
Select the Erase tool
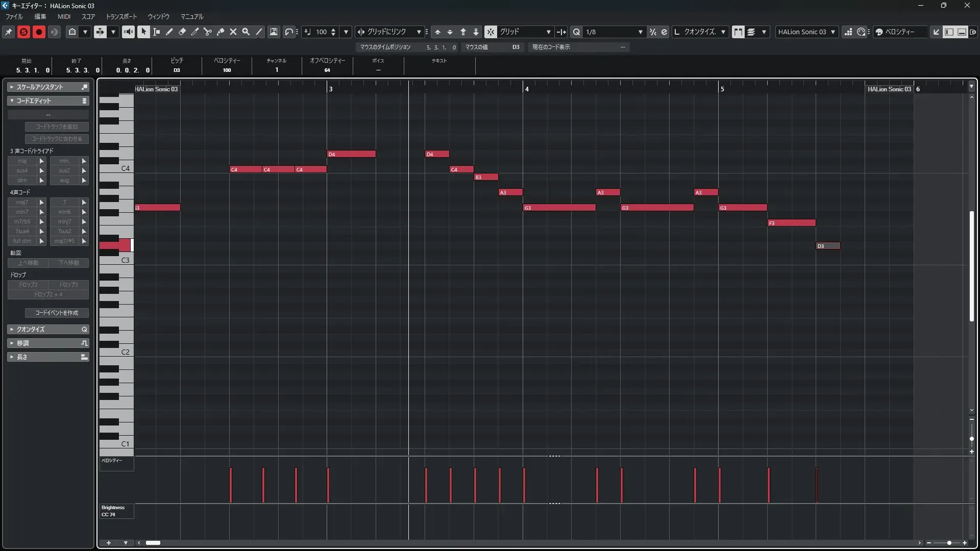pos(182,32)
